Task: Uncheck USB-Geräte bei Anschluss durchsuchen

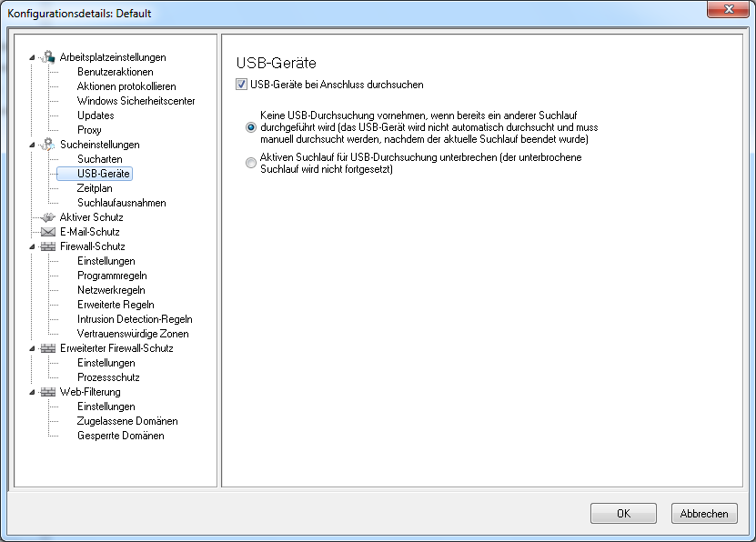Action: 242,85
